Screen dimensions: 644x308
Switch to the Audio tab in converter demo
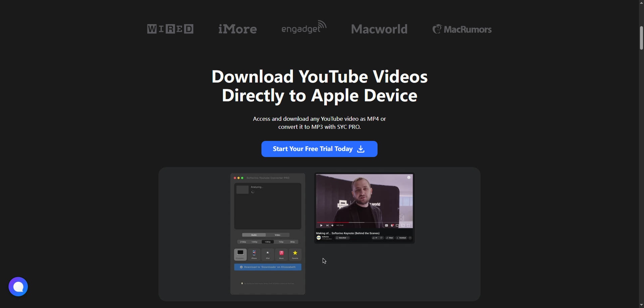point(254,235)
